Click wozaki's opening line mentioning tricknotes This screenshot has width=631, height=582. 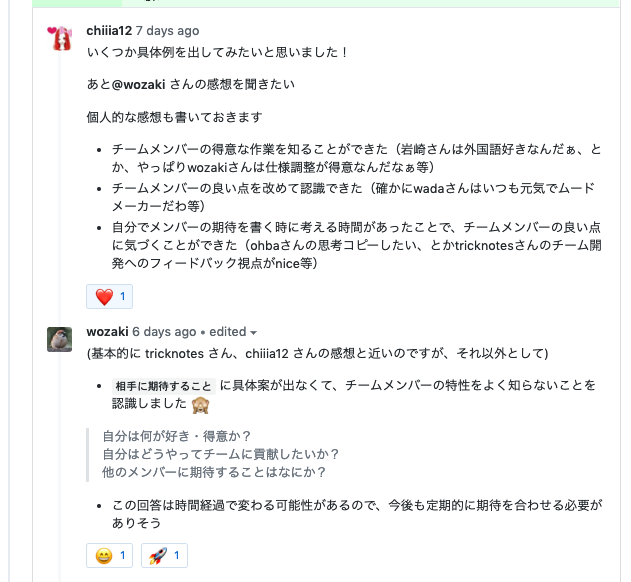point(317,353)
